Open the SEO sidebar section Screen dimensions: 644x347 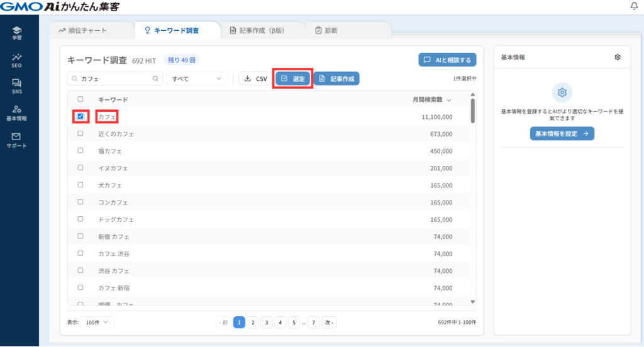pos(16,60)
